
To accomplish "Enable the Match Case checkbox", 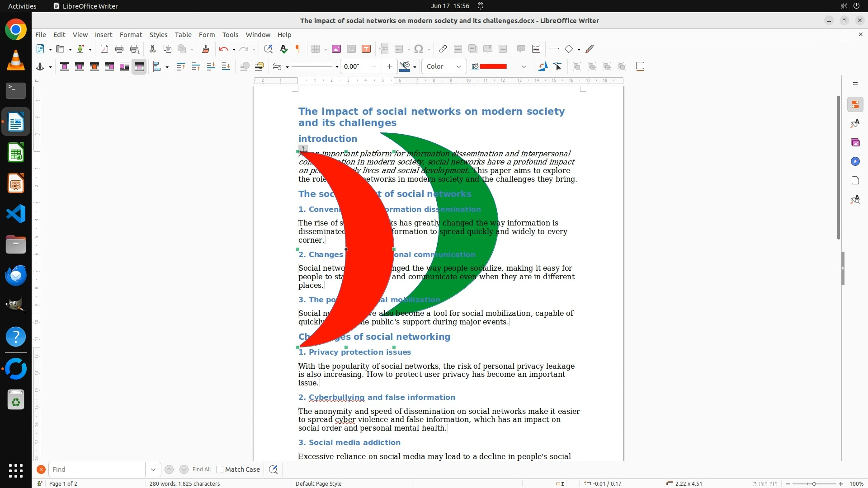I will tap(220, 469).
